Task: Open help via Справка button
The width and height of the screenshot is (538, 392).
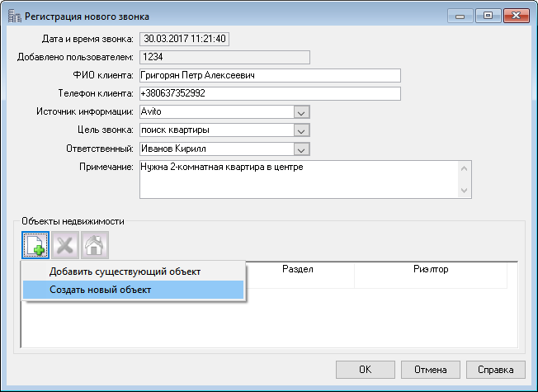Action: click(x=496, y=370)
